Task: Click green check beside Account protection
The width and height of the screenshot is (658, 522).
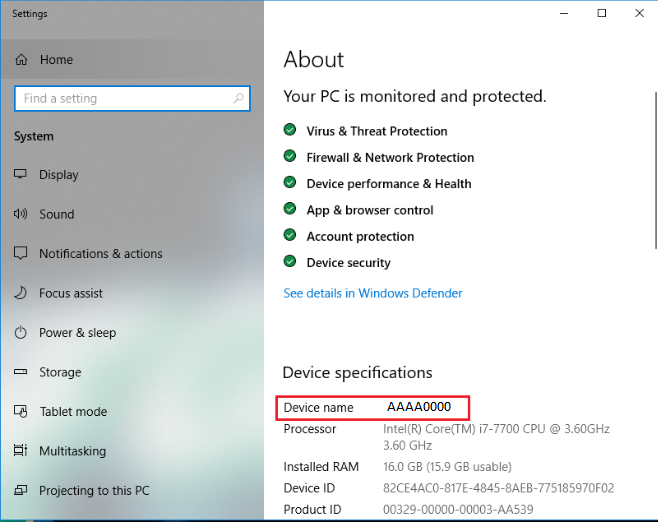Action: coord(290,235)
